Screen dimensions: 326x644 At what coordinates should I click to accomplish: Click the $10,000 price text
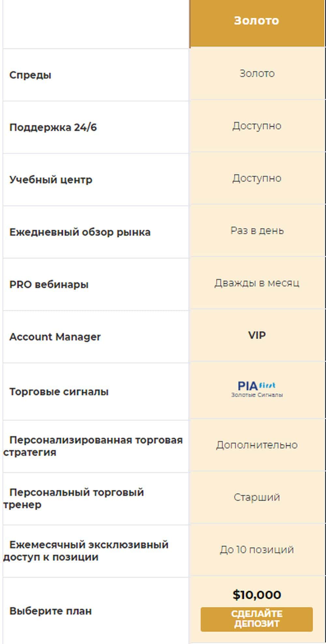257,594
